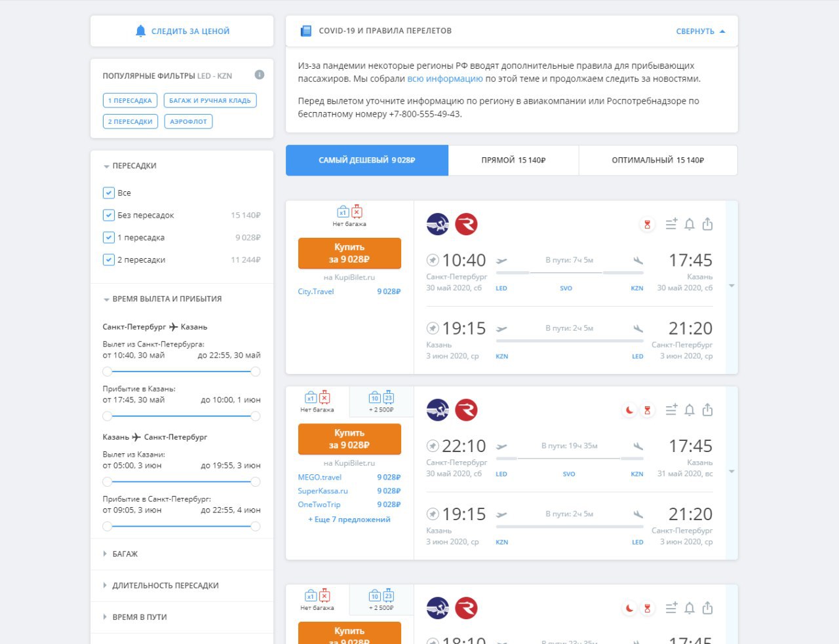Switch to the 'Прямой 15 140₽' tab
This screenshot has height=644, width=839.
click(513, 160)
